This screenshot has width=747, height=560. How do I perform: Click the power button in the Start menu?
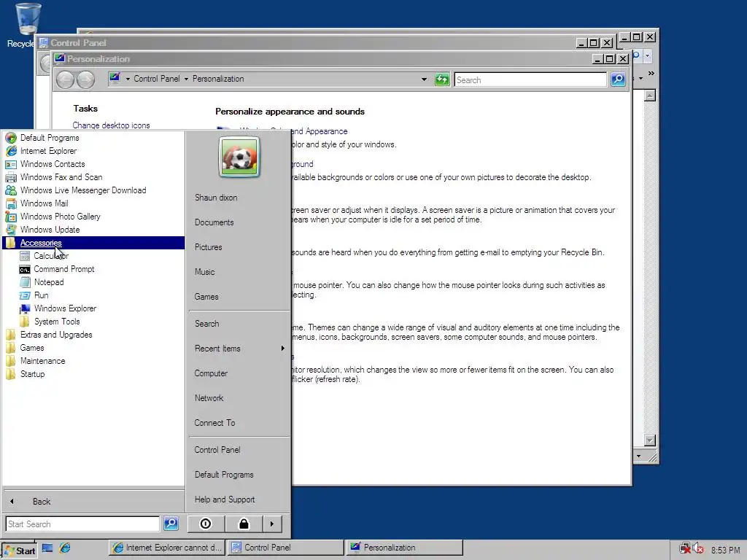pyautogui.click(x=205, y=524)
